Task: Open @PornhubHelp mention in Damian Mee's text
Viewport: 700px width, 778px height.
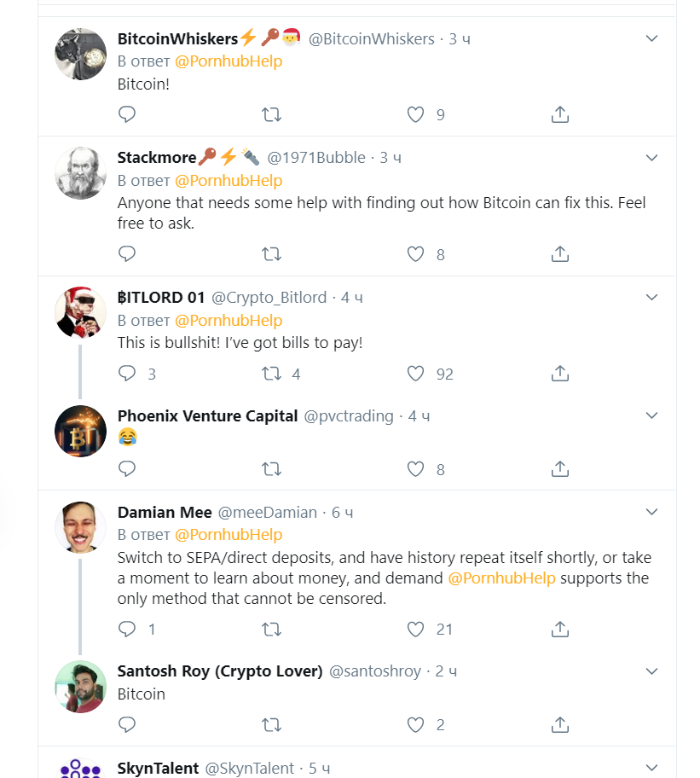Action: [501, 578]
